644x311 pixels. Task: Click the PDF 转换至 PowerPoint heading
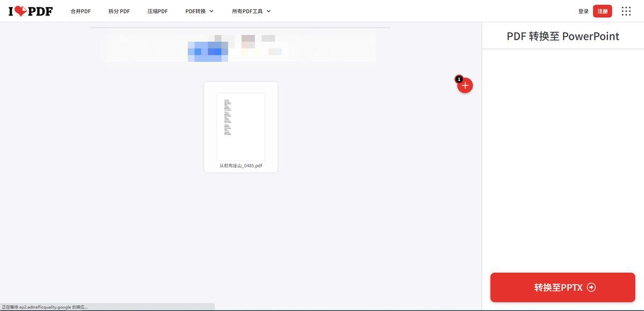562,36
